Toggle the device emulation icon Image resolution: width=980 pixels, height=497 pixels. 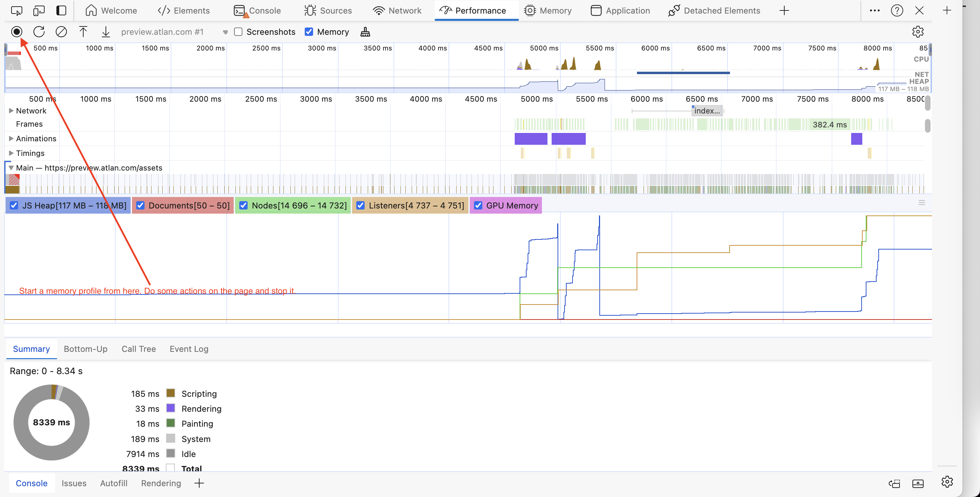[x=39, y=10]
